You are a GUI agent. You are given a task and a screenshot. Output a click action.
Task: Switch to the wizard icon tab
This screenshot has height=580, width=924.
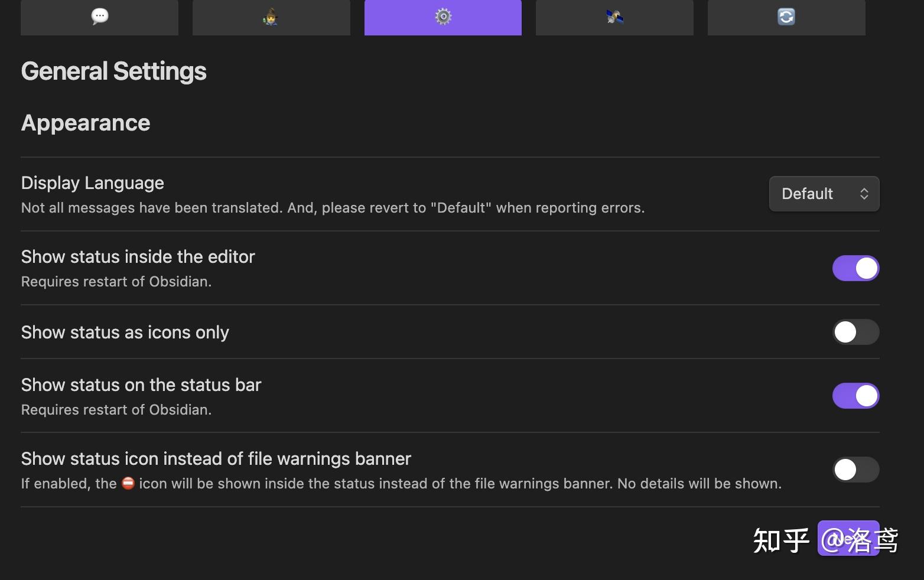coord(271,17)
